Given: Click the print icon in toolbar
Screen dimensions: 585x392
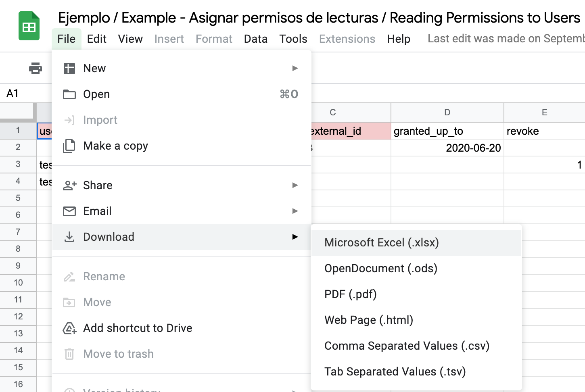Looking at the screenshot, I should coord(36,68).
